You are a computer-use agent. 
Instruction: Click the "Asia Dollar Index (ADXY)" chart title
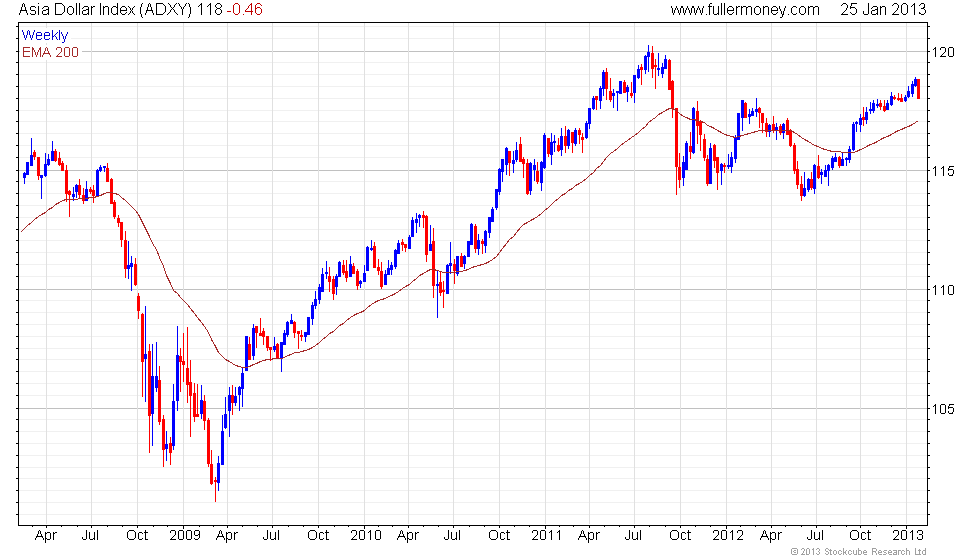click(x=105, y=10)
